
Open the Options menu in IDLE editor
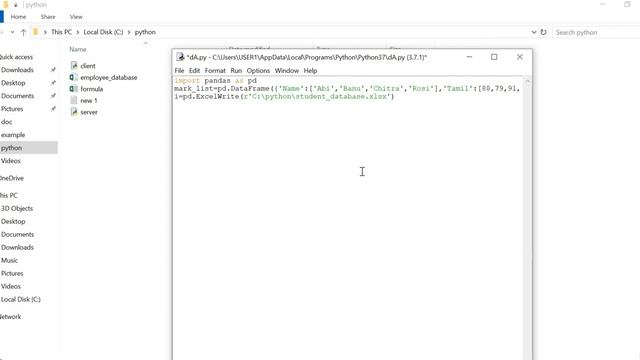coord(258,71)
